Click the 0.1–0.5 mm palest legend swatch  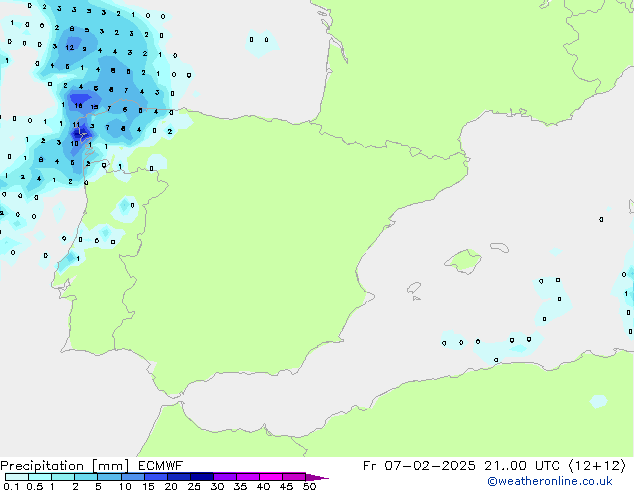17,477
